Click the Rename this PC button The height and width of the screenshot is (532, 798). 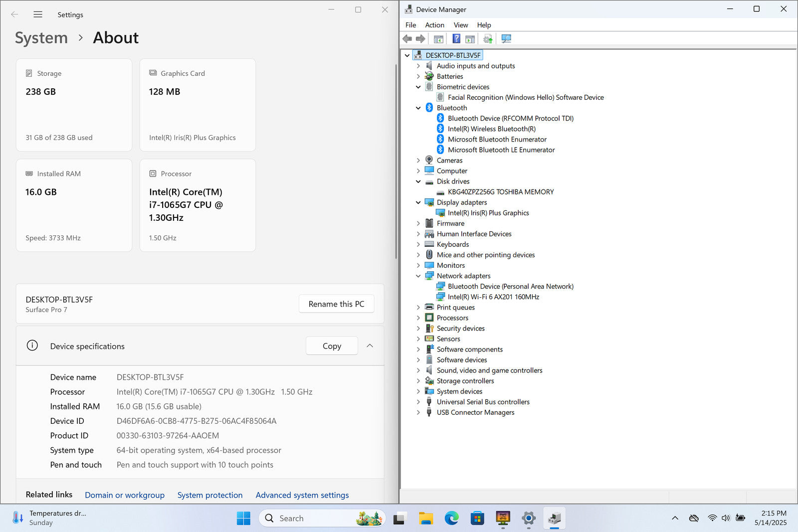[336, 304]
